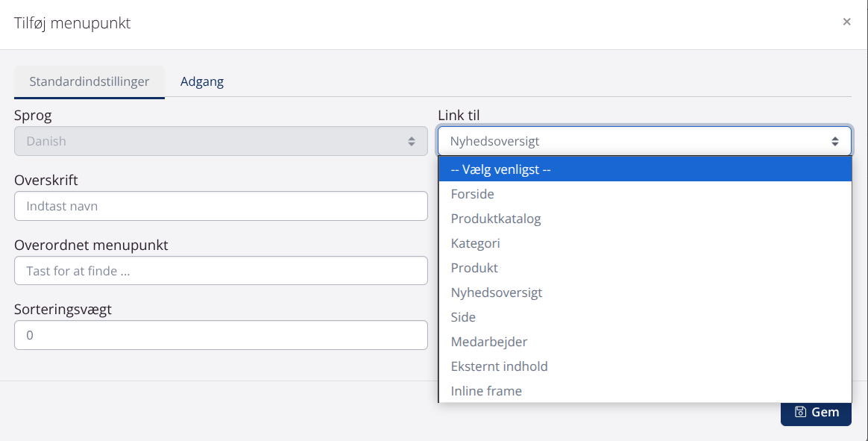The height and width of the screenshot is (441, 868).
Task: Switch to the Adgang tab
Action: (202, 81)
